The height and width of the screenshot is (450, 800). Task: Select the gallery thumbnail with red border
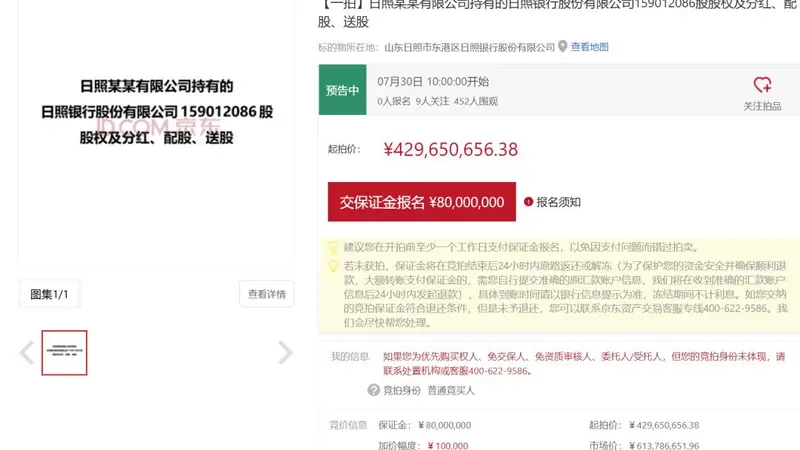[64, 353]
